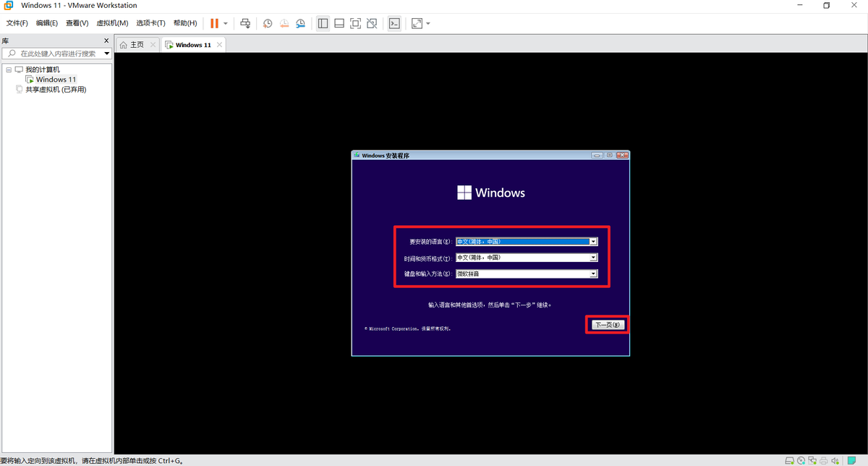The height and width of the screenshot is (466, 868).
Task: Switch to the Windows 11 tab
Action: tap(193, 45)
